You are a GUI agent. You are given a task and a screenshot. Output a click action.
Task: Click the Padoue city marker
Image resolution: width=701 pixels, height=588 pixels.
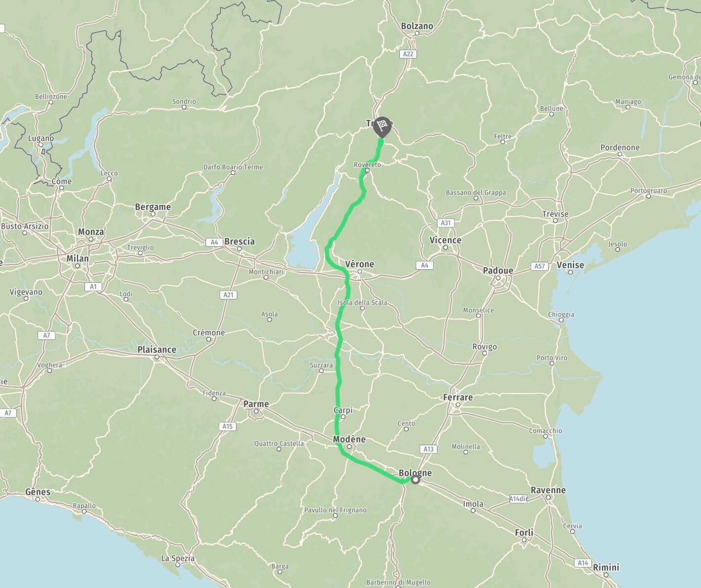pos(498,278)
